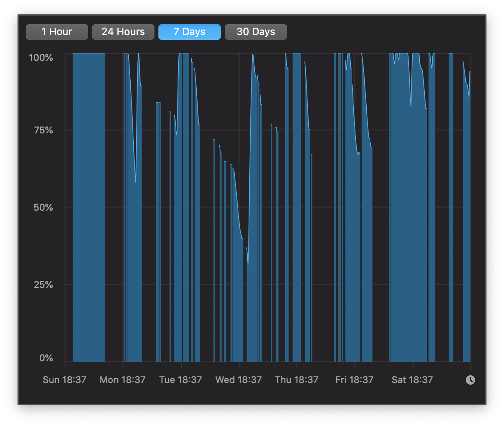Image resolution: width=504 pixels, height=426 pixels.
Task: Select the 24 Hours range
Action: pos(123,32)
